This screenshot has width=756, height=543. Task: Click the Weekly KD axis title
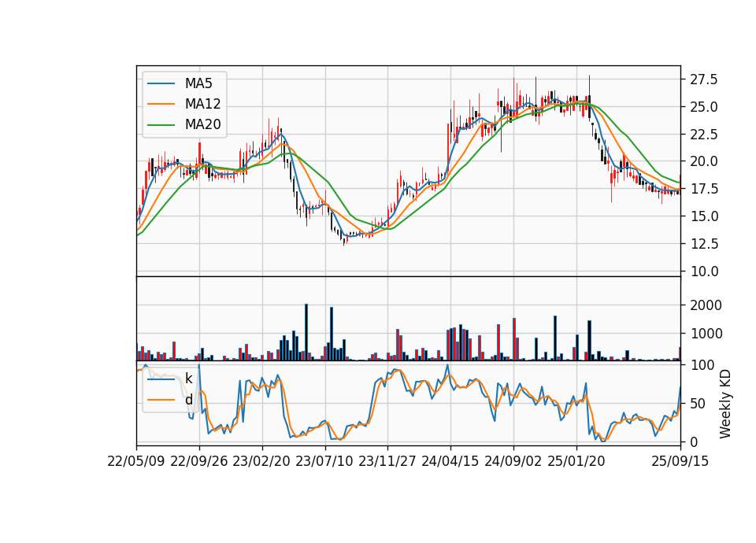pyautogui.click(x=725, y=404)
